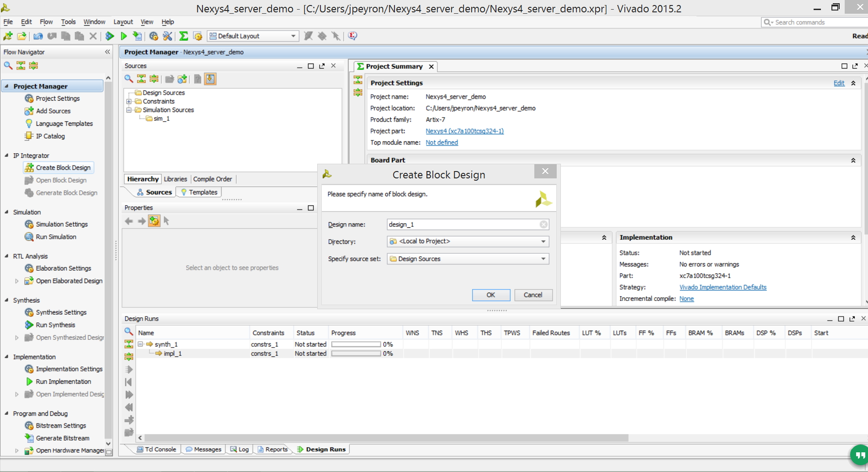The image size is (868, 472).
Task: Click Design Runs horizontal scrollbar
Action: coord(387,438)
